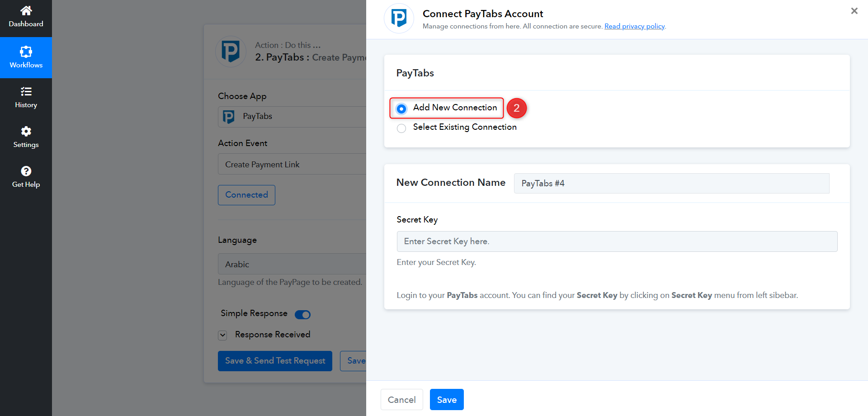Save the new PayTabs connection
Screen dimensions: 868x416
tap(447, 400)
